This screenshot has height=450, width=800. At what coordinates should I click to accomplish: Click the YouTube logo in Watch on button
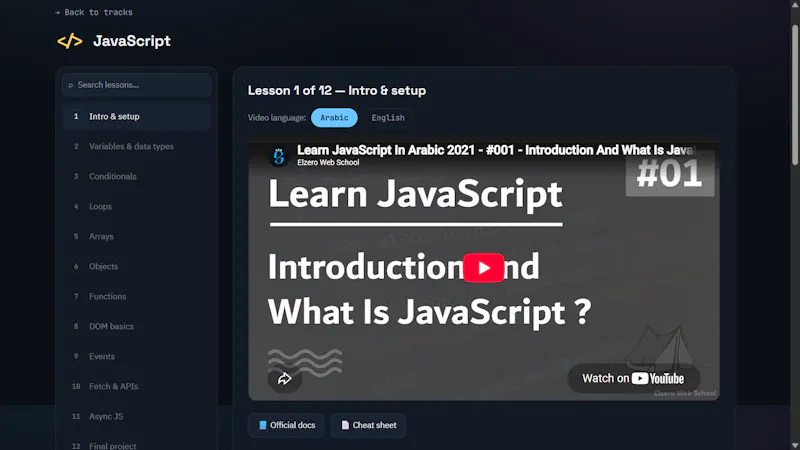coord(658,379)
